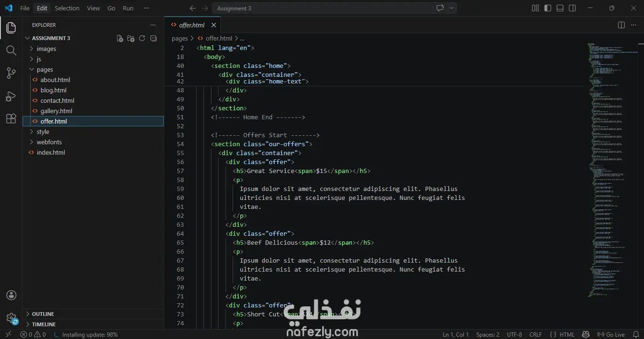Expand the style folder
Image resolution: width=644 pixels, height=339 pixels.
click(x=93, y=132)
